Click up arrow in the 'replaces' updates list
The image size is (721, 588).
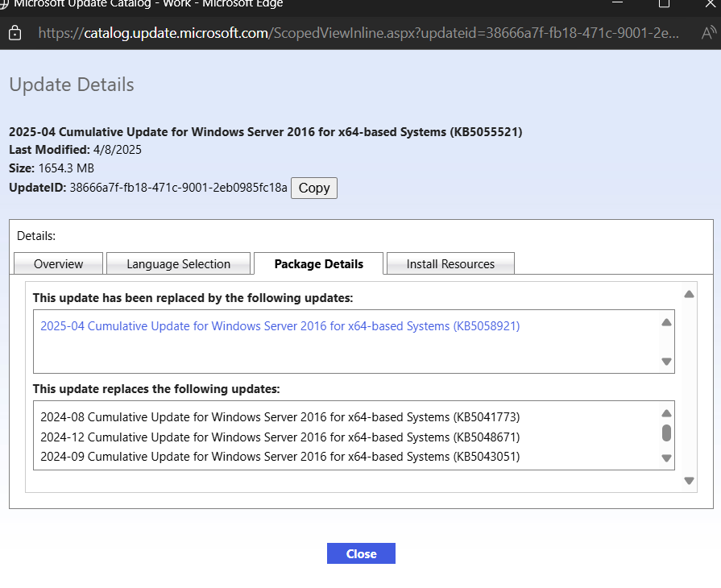click(x=666, y=413)
